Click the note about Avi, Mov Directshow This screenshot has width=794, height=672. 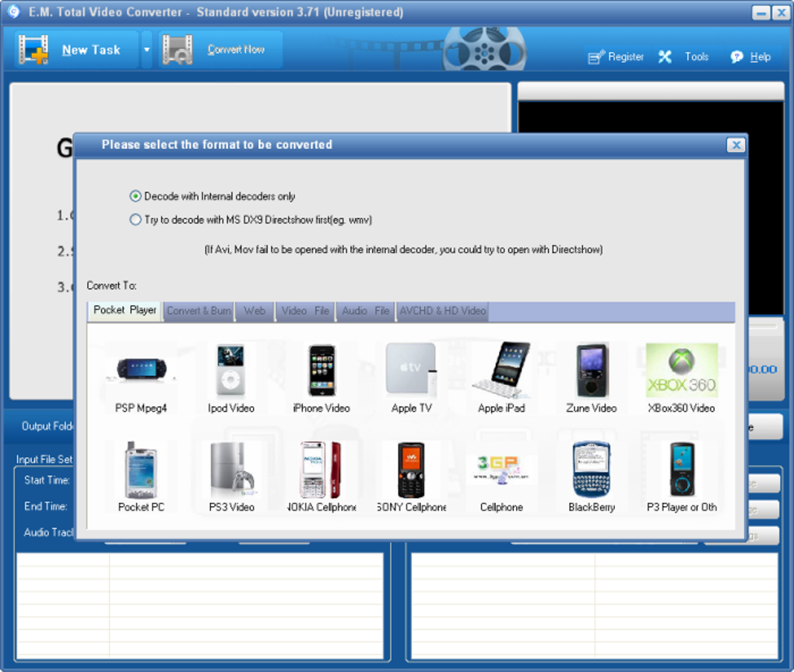coord(403,249)
